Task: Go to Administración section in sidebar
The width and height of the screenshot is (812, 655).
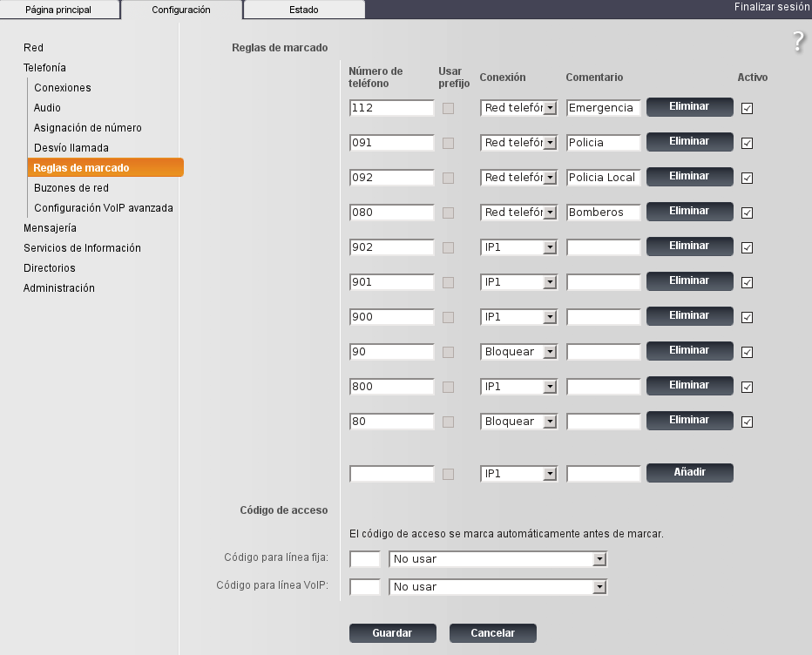Action: pos(59,288)
